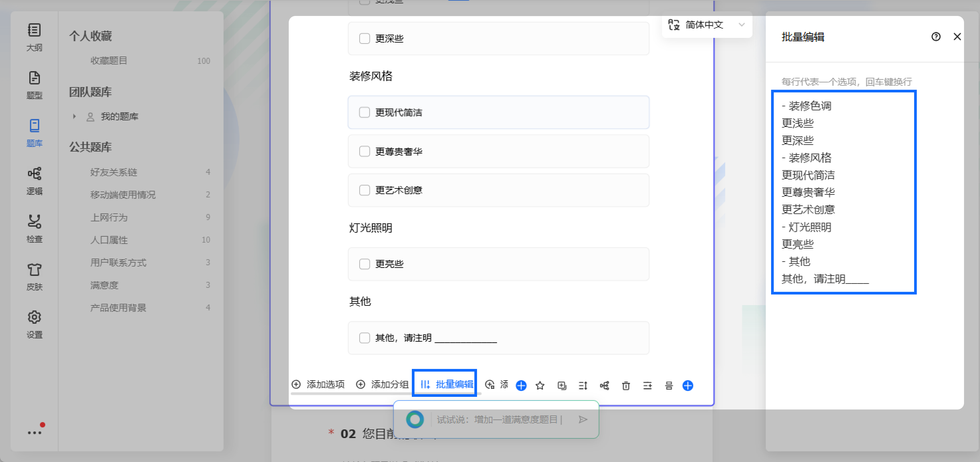The width and height of the screenshot is (980, 462).
Task: Click the translate icon beside 简体中文
Action: [674, 25]
